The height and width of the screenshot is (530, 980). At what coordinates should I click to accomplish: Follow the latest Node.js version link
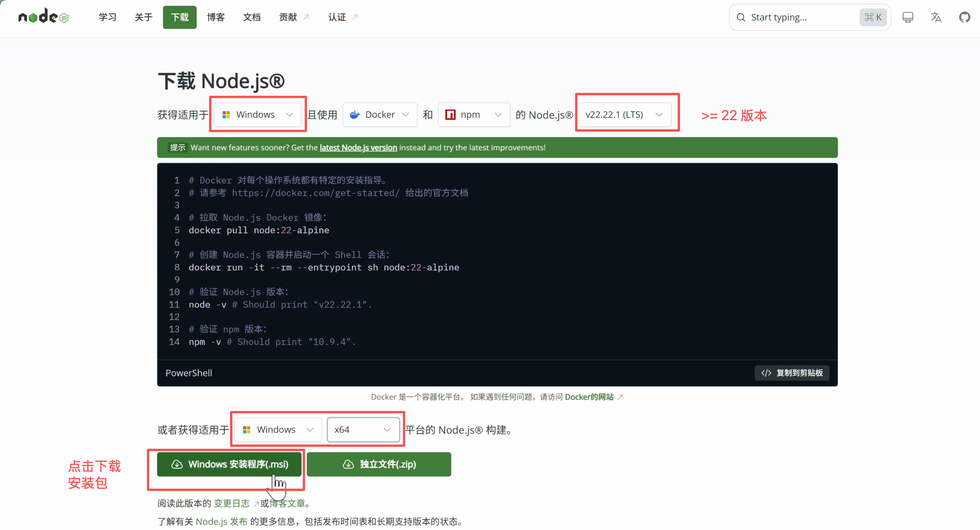pos(358,147)
